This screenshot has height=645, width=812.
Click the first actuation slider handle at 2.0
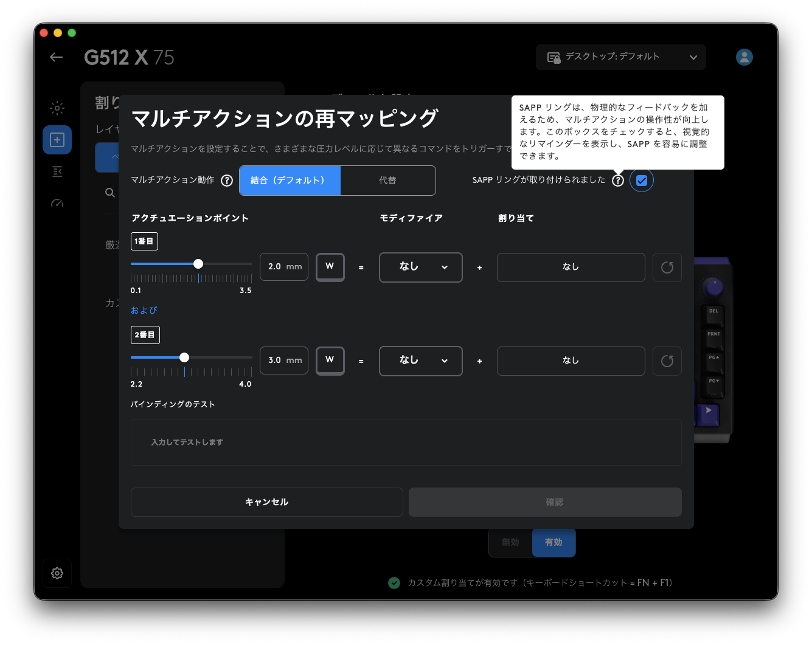pos(198,264)
